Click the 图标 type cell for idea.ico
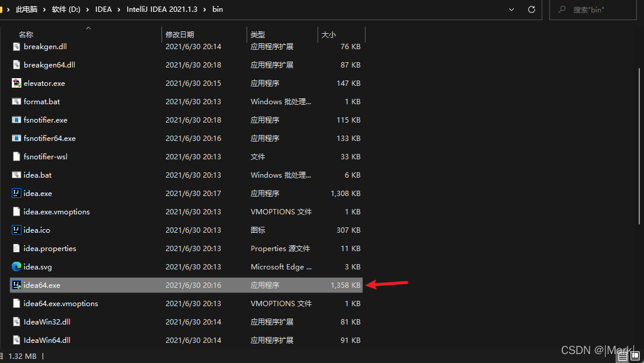Viewport: 644px width, 363px height. (x=258, y=230)
